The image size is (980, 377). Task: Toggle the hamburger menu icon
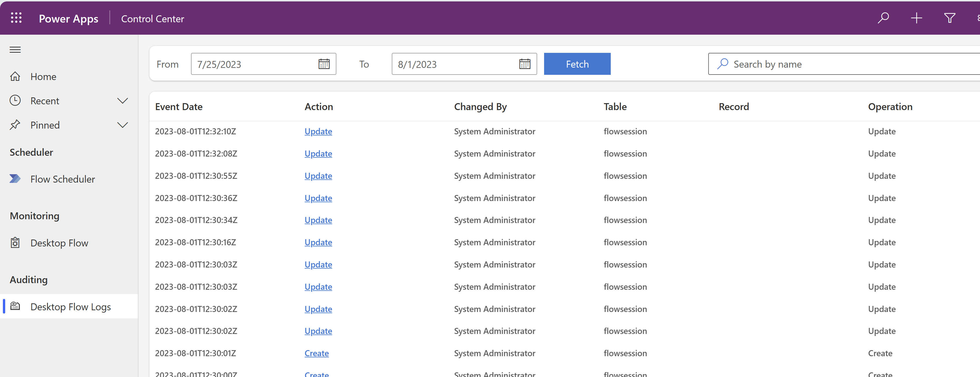pyautogui.click(x=15, y=49)
